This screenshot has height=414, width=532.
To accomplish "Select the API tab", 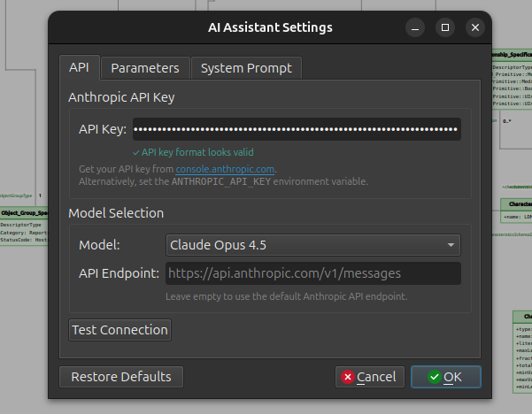I will (x=79, y=68).
